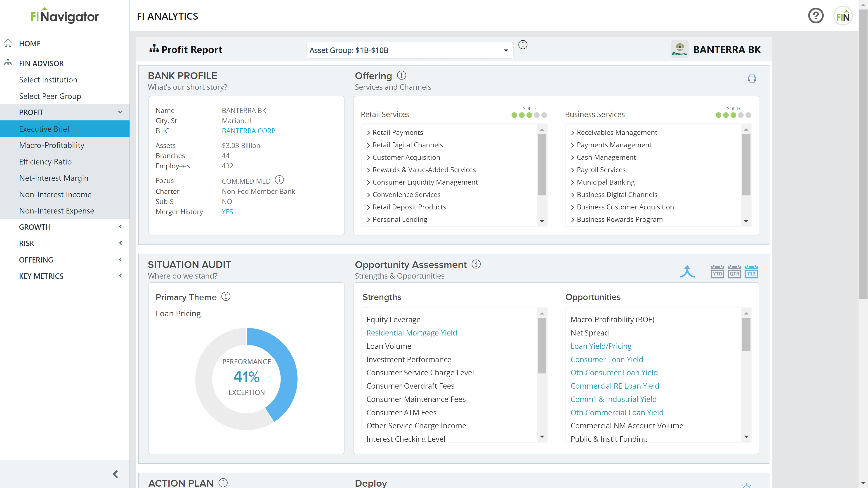
Task: Select the QTR calendar period
Action: [x=734, y=272]
